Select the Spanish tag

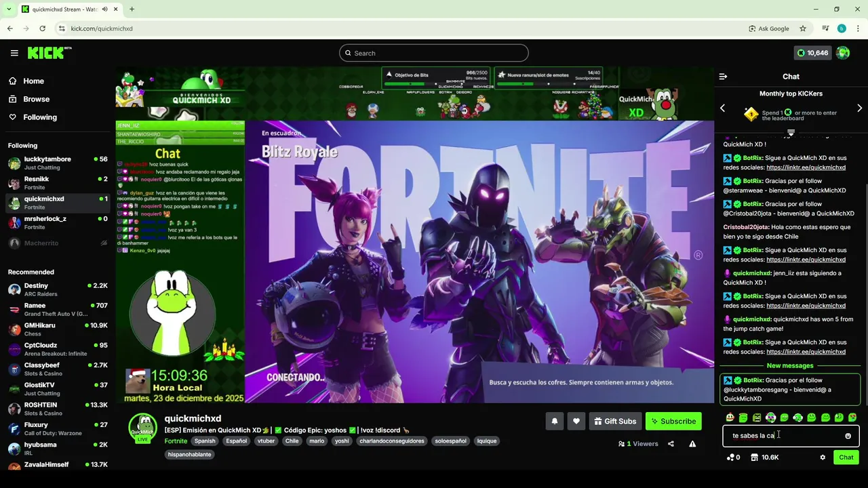tap(205, 441)
